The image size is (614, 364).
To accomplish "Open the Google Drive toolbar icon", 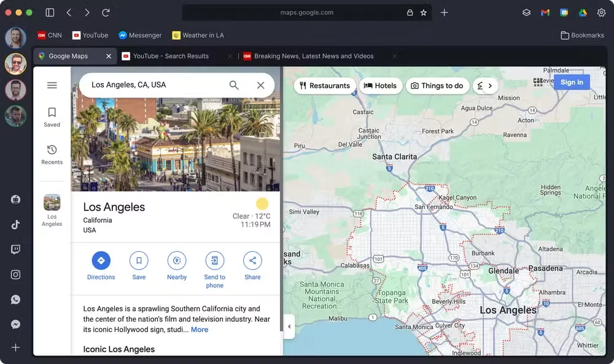I will (583, 12).
